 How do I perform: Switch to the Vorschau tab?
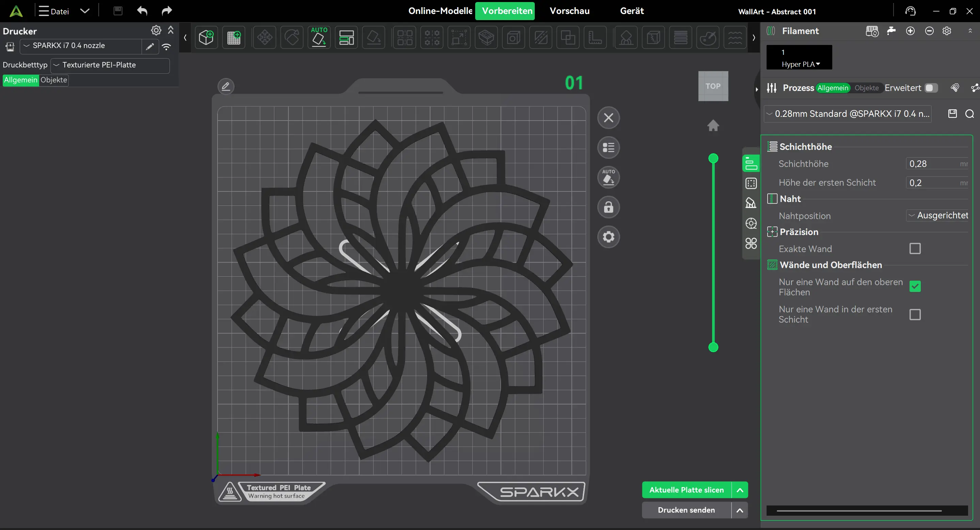coord(569,11)
